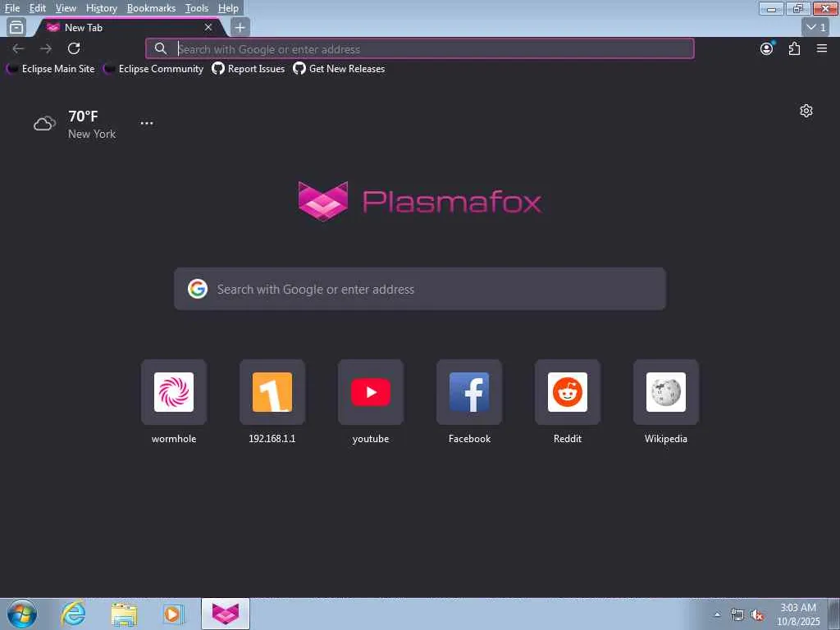Reload the current page
The image size is (840, 630).
coord(74,48)
